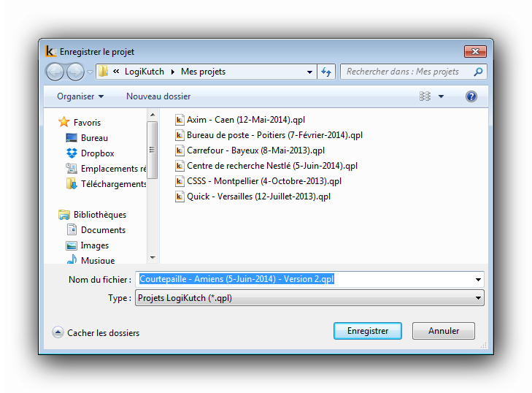
Task: Open the view options dropdown arrow
Action: point(441,96)
